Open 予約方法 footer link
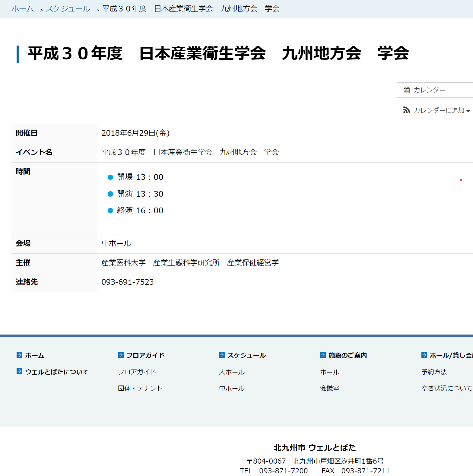473x476 pixels. point(434,372)
